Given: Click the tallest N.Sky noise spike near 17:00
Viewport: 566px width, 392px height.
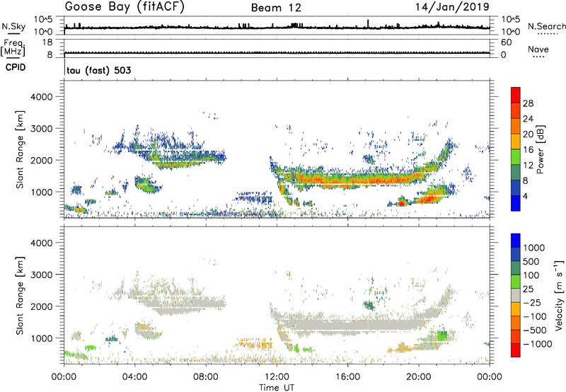Looking at the screenshot, I should click(368, 23).
